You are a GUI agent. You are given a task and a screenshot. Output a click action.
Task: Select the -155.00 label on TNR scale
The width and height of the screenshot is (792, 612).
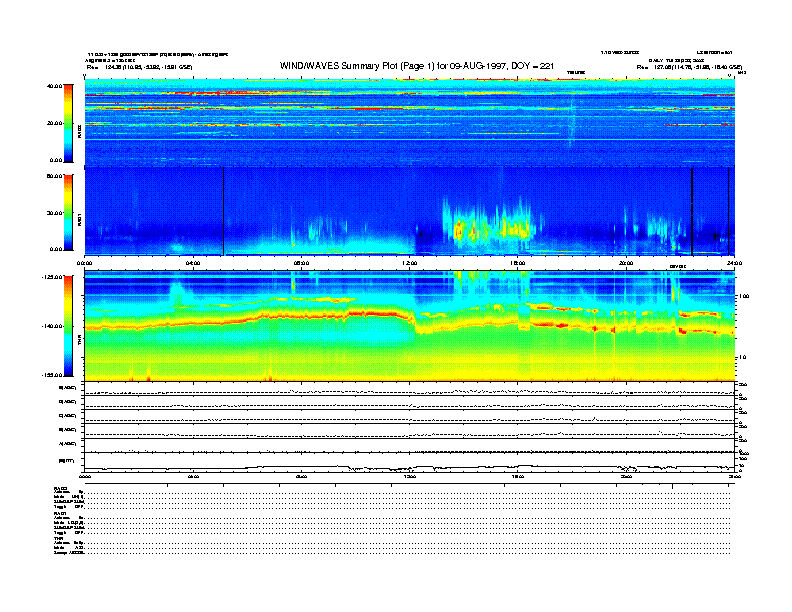coord(52,375)
